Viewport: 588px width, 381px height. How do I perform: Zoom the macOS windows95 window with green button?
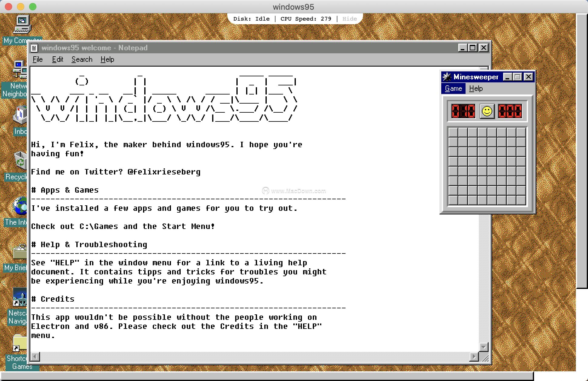33,6
